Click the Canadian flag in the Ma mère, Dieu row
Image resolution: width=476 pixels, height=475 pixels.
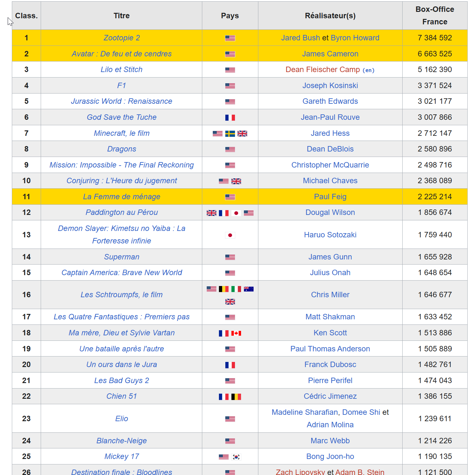(x=236, y=333)
